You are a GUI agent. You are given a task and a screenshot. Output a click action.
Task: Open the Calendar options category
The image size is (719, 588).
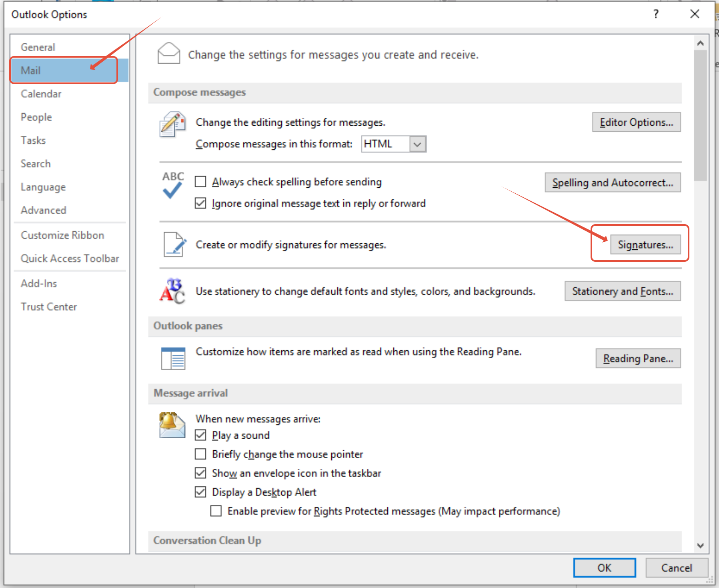pyautogui.click(x=69, y=94)
